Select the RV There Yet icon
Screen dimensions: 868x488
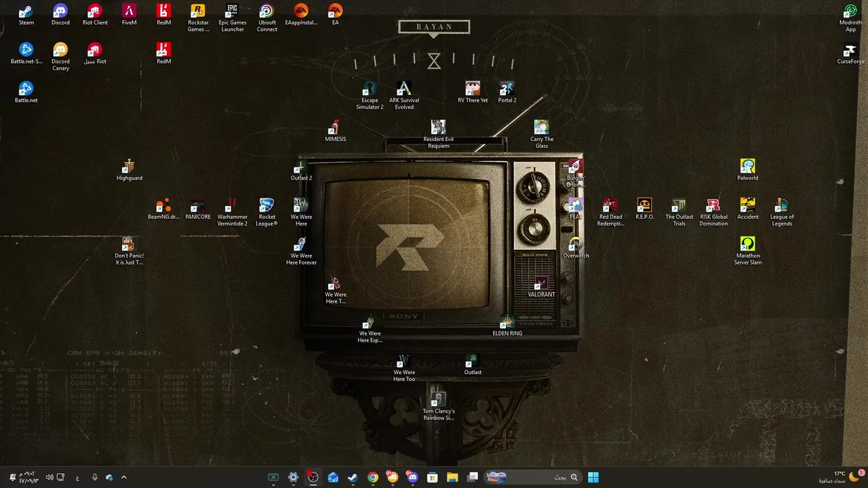coord(473,92)
